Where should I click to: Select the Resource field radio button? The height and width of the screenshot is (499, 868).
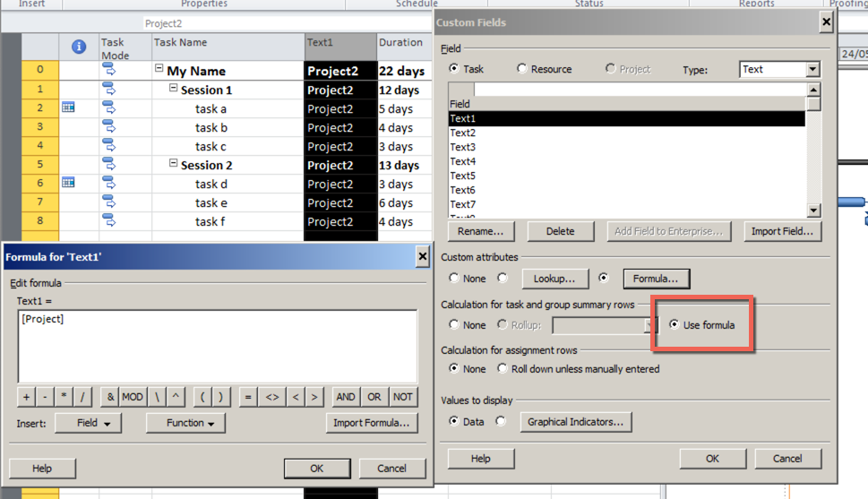pyautogui.click(x=521, y=68)
